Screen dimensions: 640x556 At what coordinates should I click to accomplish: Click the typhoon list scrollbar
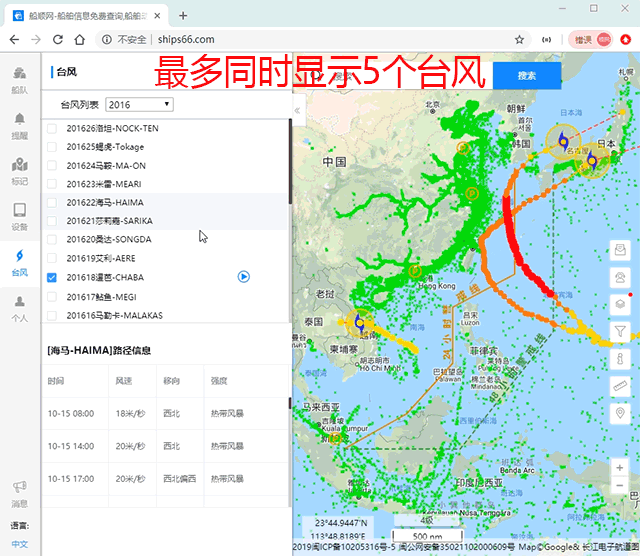point(290,161)
